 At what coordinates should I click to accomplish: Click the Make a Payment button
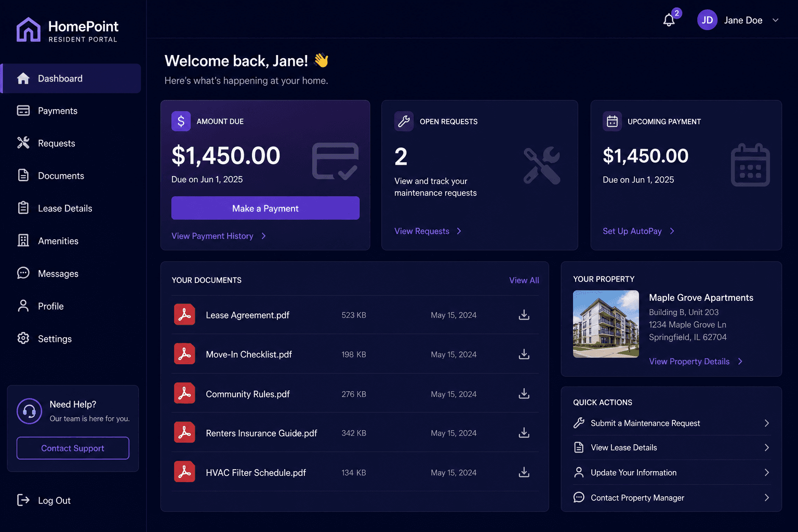(265, 208)
